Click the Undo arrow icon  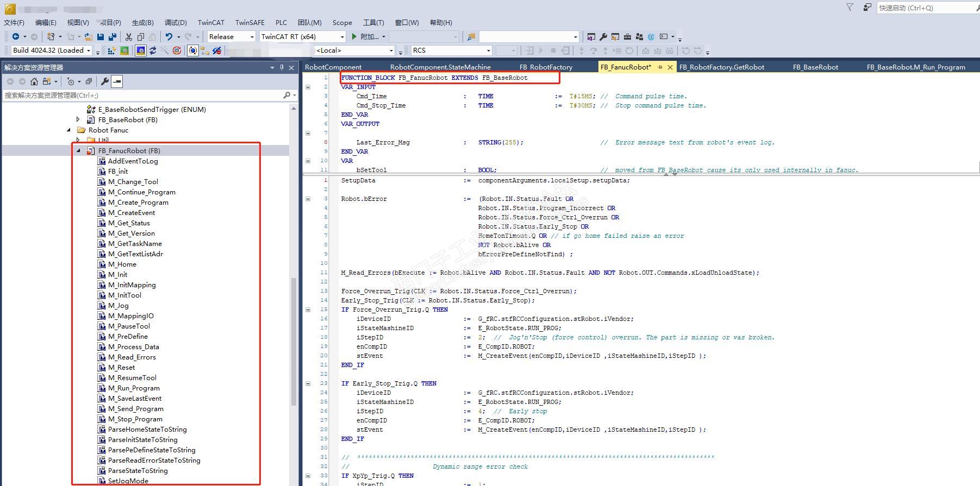coord(169,37)
